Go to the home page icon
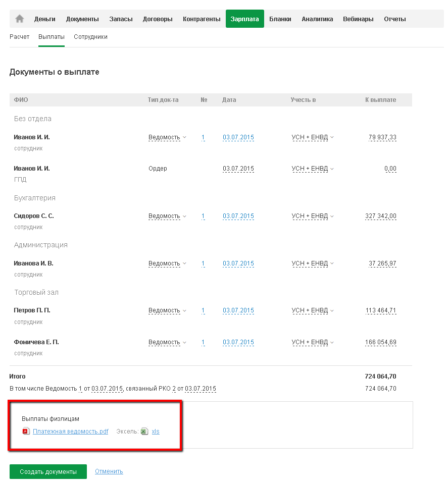This screenshot has height=485, width=448. tap(20, 19)
